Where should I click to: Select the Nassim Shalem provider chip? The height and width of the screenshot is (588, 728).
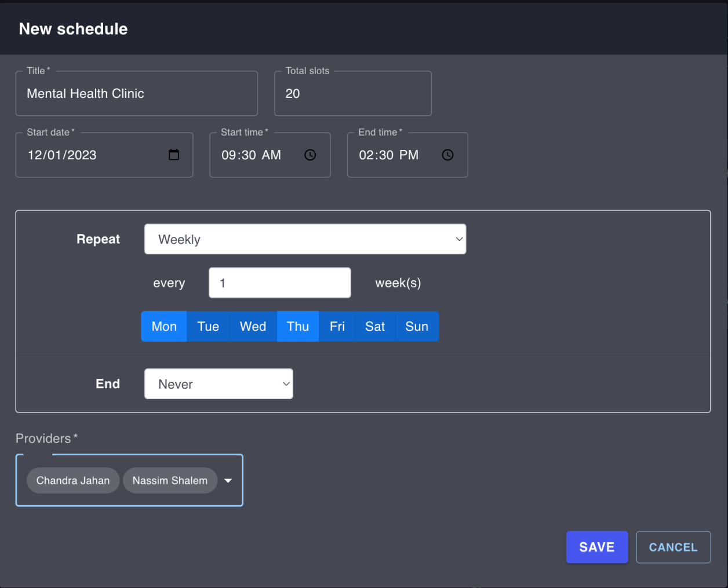click(x=170, y=480)
